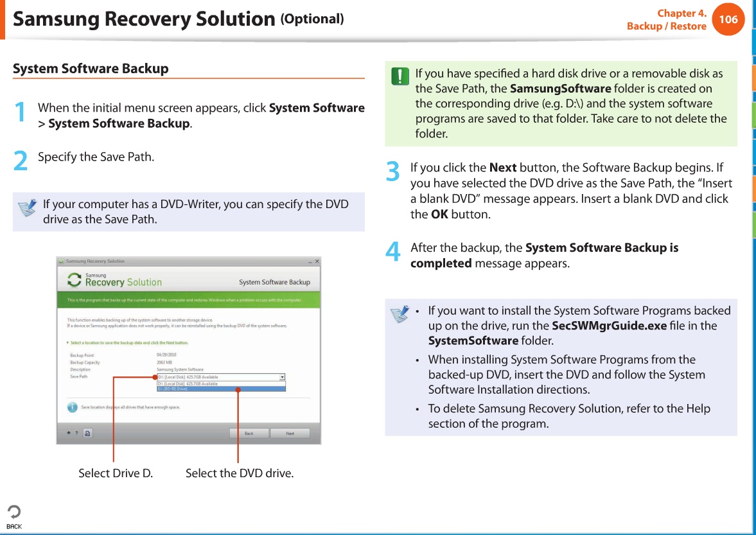
Task: Click the Next button
Action: 290,434
